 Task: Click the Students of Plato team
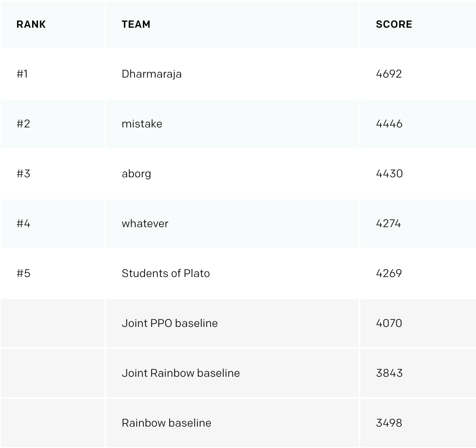[x=166, y=273]
